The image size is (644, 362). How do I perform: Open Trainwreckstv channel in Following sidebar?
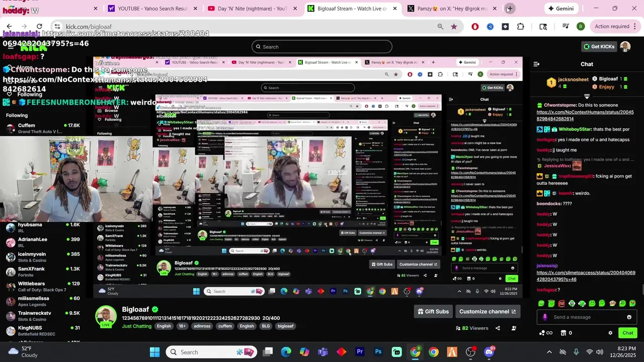pos(43,316)
